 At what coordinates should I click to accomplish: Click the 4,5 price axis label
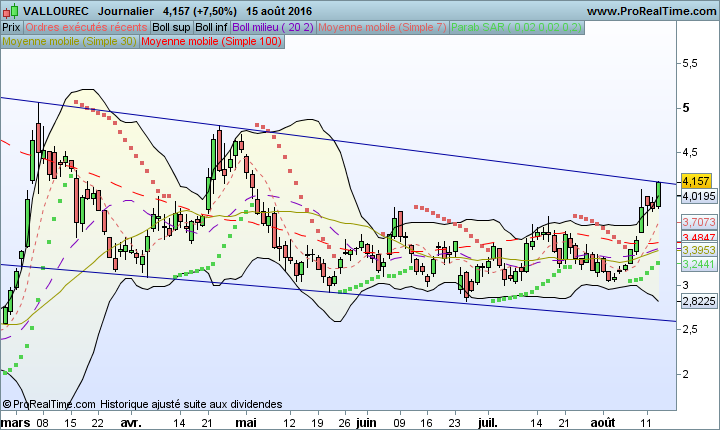tap(689, 152)
